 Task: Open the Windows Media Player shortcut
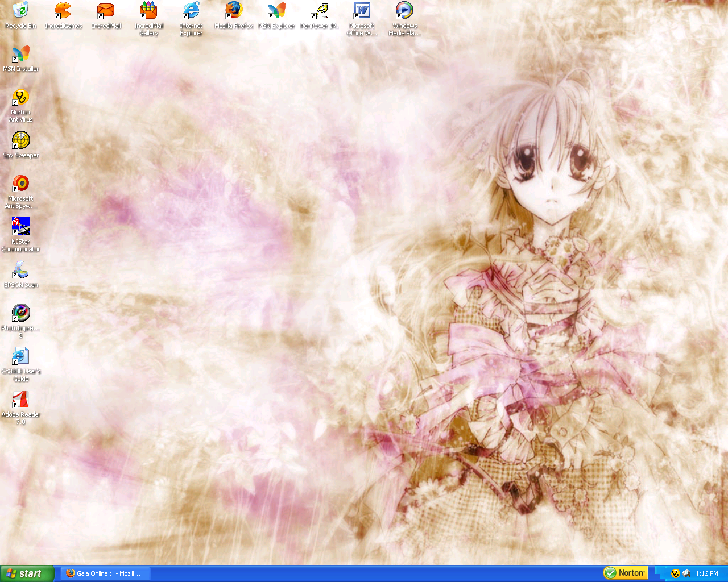pyautogui.click(x=404, y=18)
